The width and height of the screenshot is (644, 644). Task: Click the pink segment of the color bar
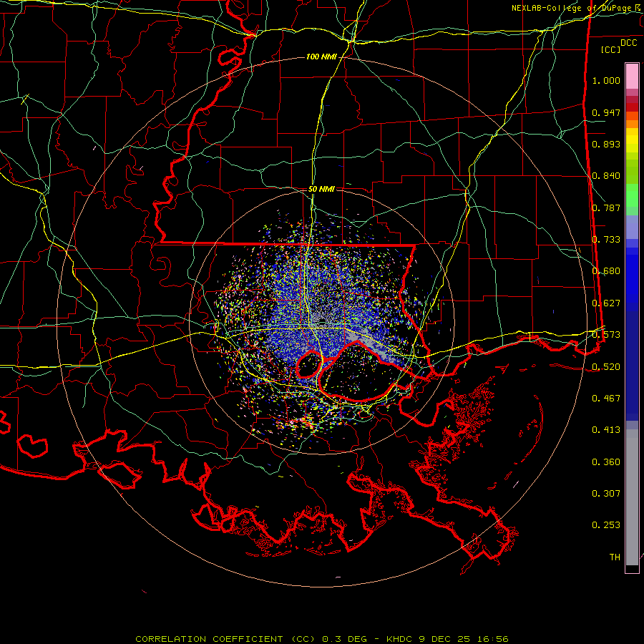click(632, 77)
